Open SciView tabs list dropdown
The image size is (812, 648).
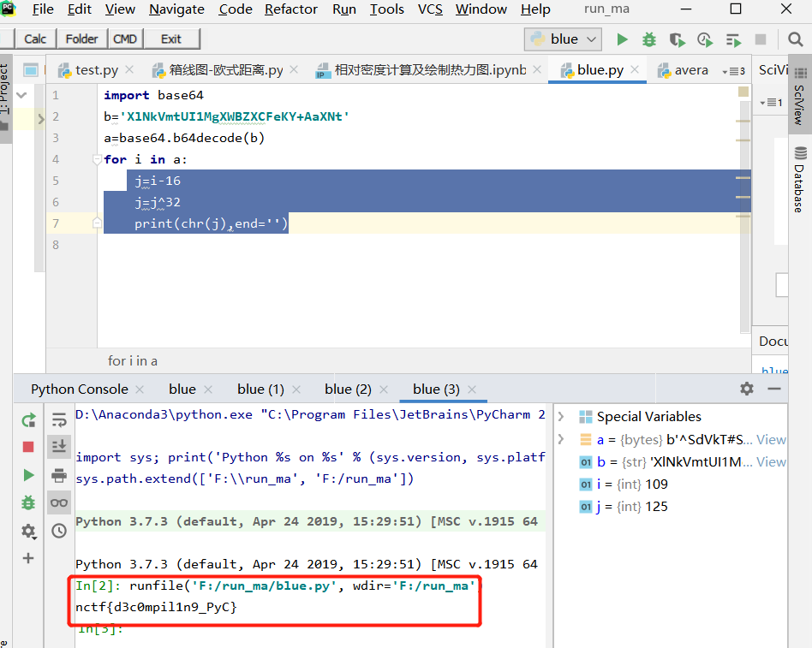click(771, 103)
